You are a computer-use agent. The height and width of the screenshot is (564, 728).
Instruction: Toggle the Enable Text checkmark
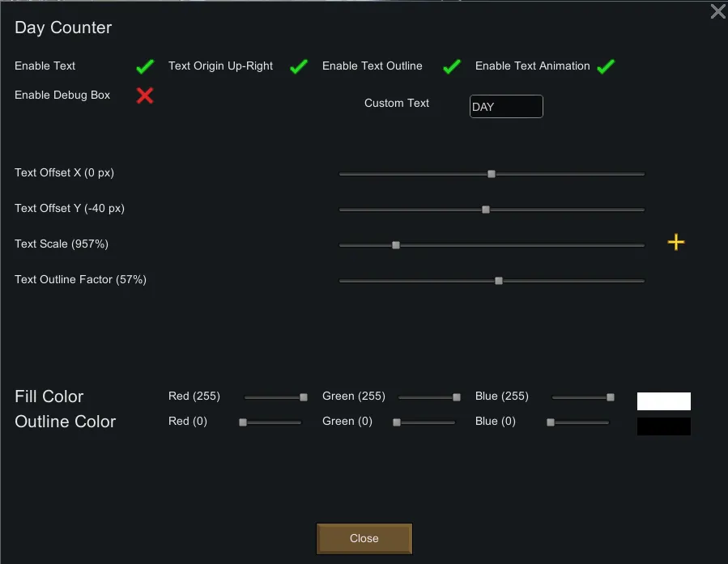tap(145, 66)
